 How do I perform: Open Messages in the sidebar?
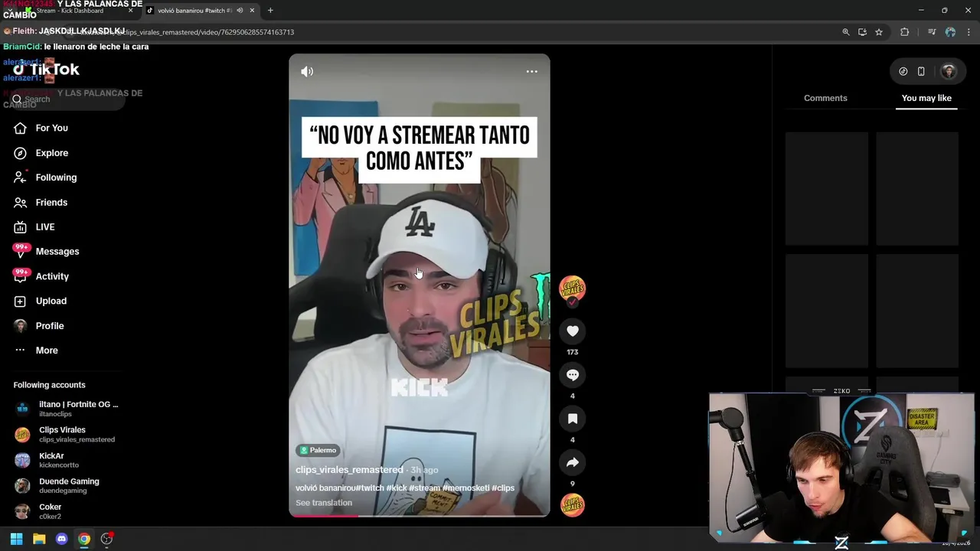click(57, 252)
